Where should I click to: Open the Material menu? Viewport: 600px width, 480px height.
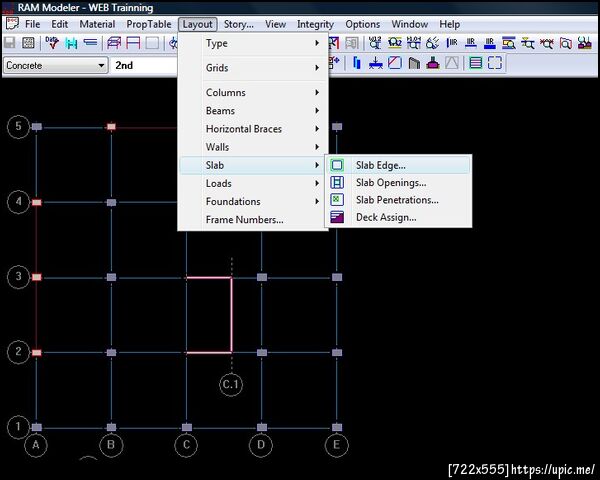(97, 24)
